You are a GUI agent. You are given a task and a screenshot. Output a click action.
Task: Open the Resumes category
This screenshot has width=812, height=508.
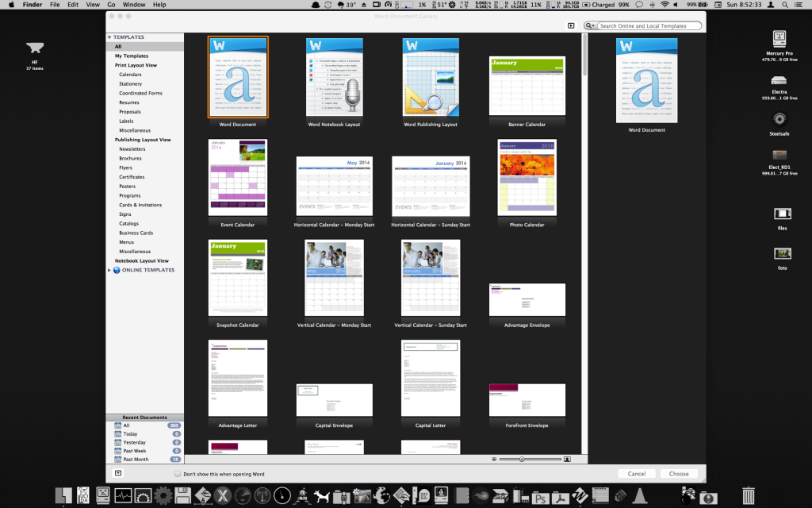[129, 102]
